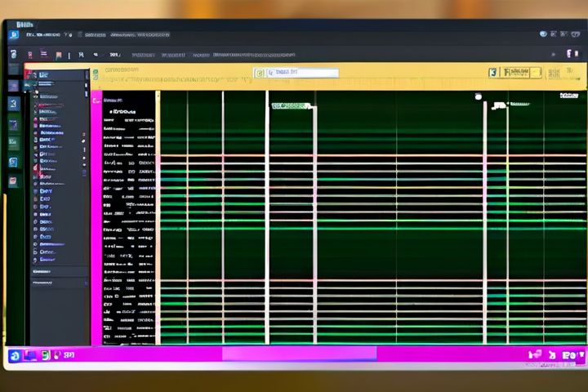The image size is (588, 392).
Task: Click the blue eye icon in top-right header
Action: tap(543, 34)
